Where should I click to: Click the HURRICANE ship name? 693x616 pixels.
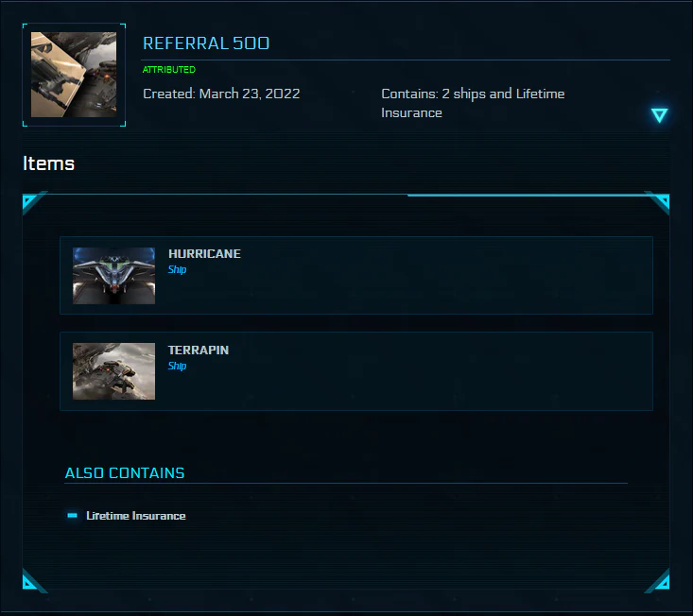204,253
